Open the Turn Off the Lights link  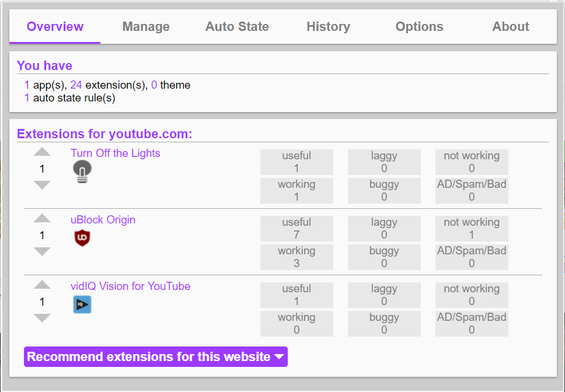(x=116, y=153)
